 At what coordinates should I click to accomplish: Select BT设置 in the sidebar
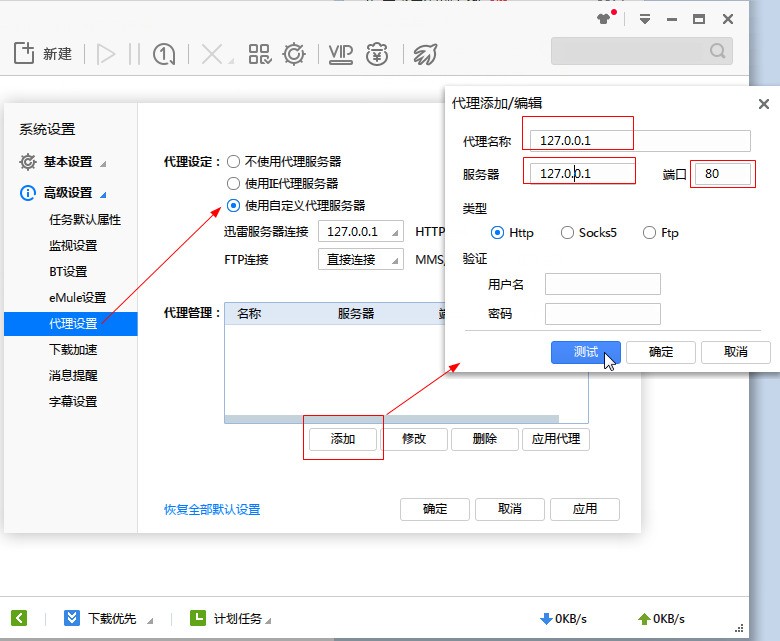click(x=68, y=272)
